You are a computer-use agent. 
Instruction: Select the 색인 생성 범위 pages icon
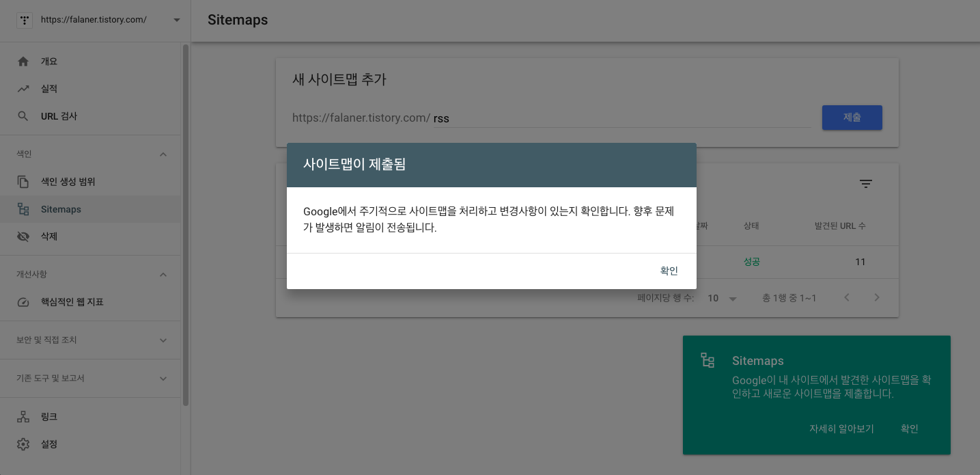tap(25, 181)
